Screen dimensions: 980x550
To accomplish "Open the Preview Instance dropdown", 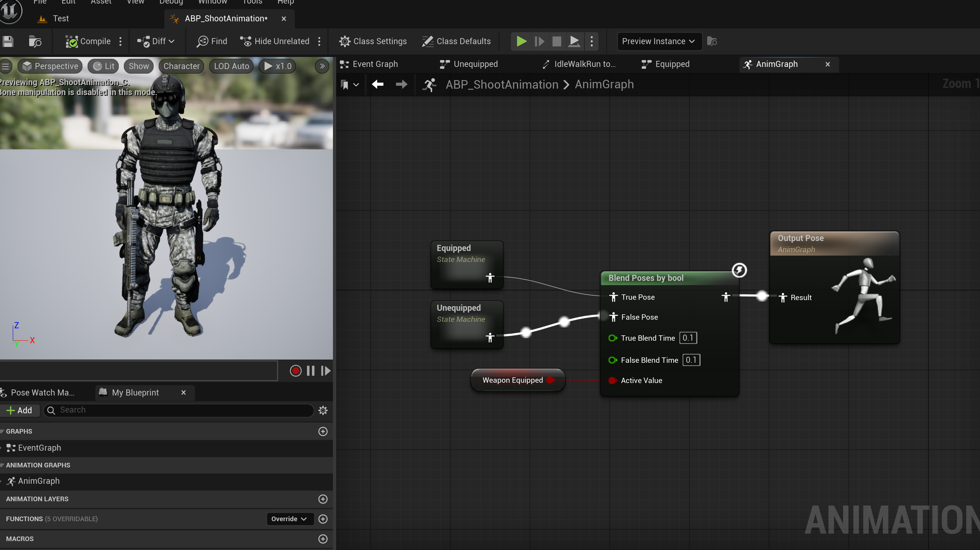I will point(658,41).
